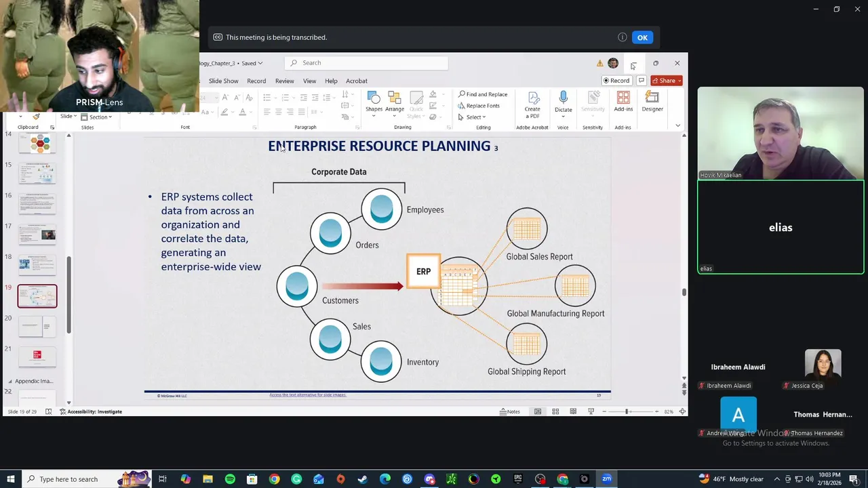Click the zoom out minus button

(604, 411)
